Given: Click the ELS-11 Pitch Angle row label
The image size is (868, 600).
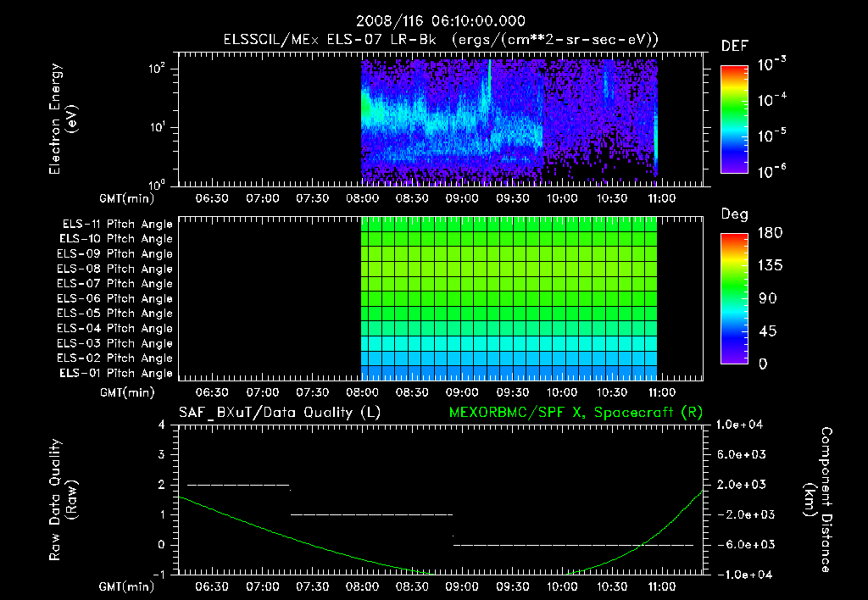Looking at the screenshot, I should point(117,225).
